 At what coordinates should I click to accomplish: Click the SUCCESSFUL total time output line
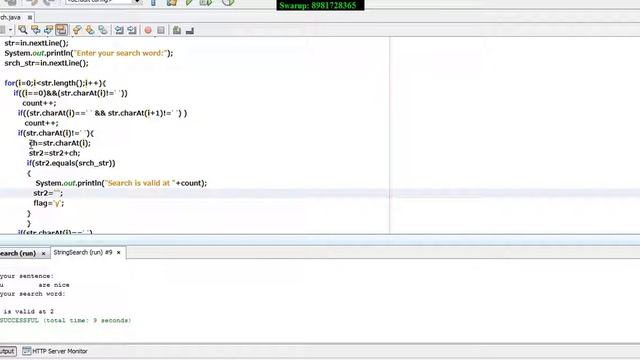tap(65, 320)
